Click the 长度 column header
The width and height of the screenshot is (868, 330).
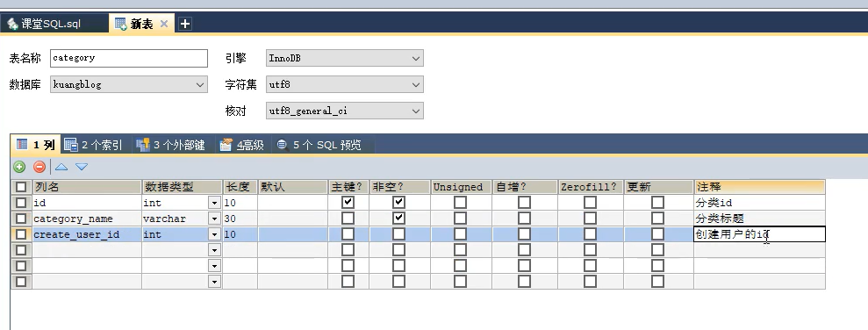(x=240, y=187)
